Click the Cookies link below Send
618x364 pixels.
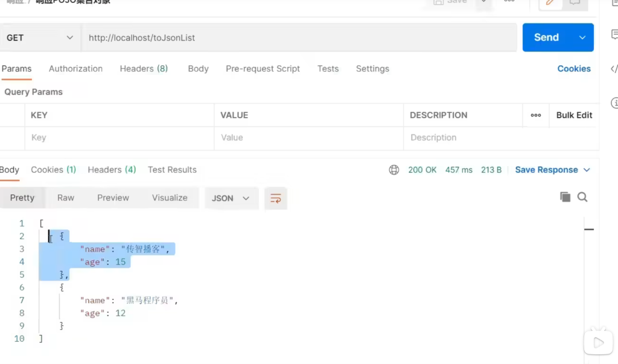(573, 69)
